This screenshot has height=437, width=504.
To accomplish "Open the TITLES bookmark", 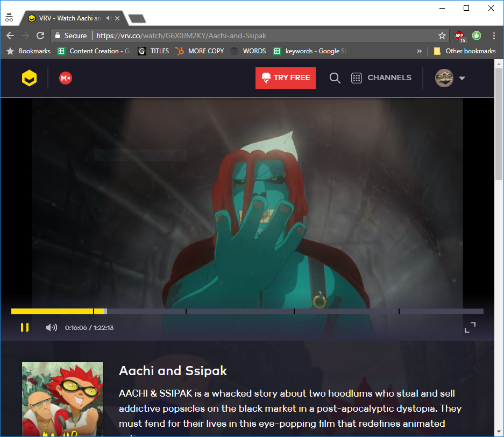I will point(153,51).
